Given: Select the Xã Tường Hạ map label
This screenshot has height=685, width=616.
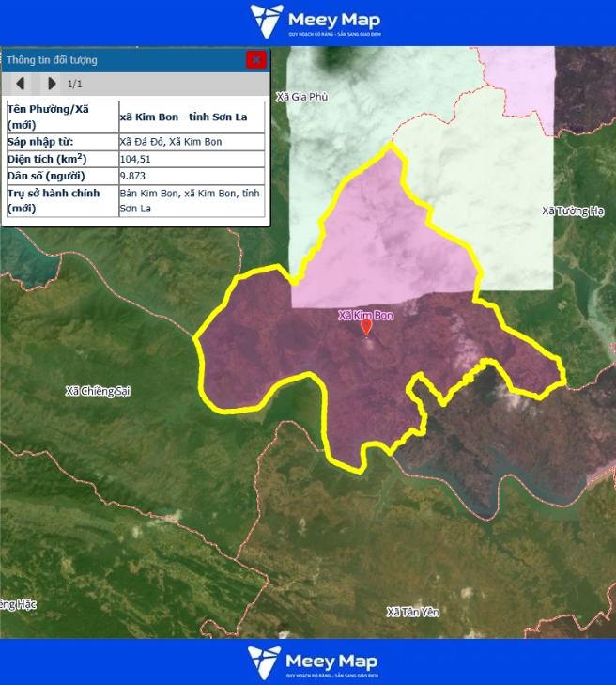Looking at the screenshot, I should [x=573, y=211].
